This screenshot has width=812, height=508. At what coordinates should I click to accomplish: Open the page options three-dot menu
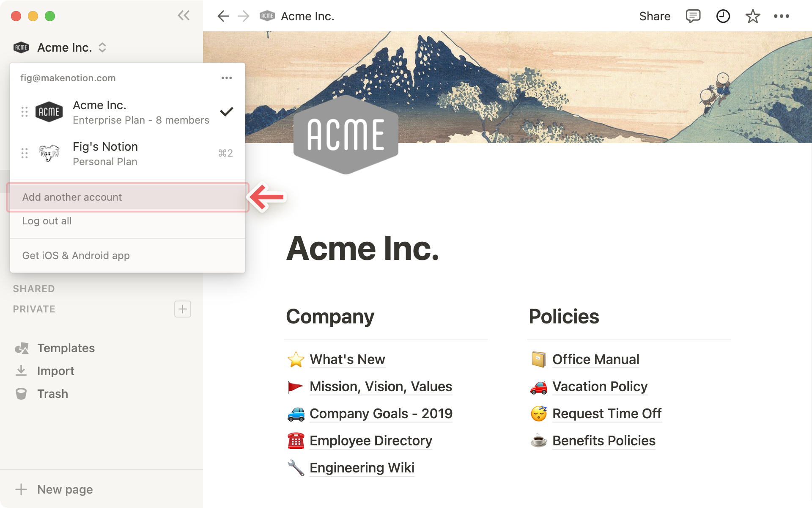coord(781,16)
